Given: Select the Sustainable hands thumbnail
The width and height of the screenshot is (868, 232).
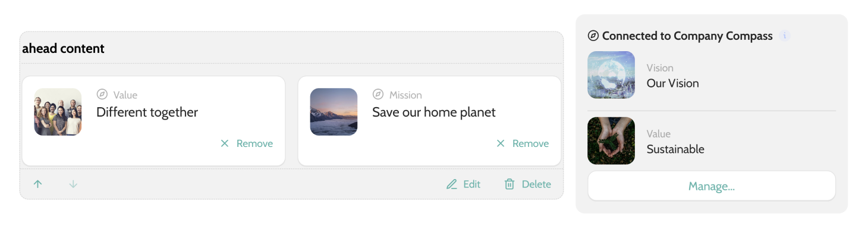Looking at the screenshot, I should [x=611, y=141].
